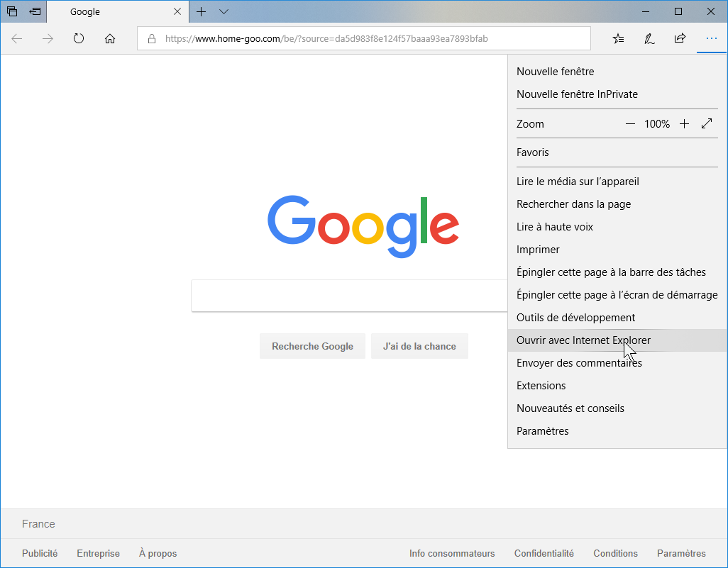Image resolution: width=728 pixels, height=568 pixels.
Task: Toggle the Settings and more ellipsis menu
Action: [x=711, y=38]
